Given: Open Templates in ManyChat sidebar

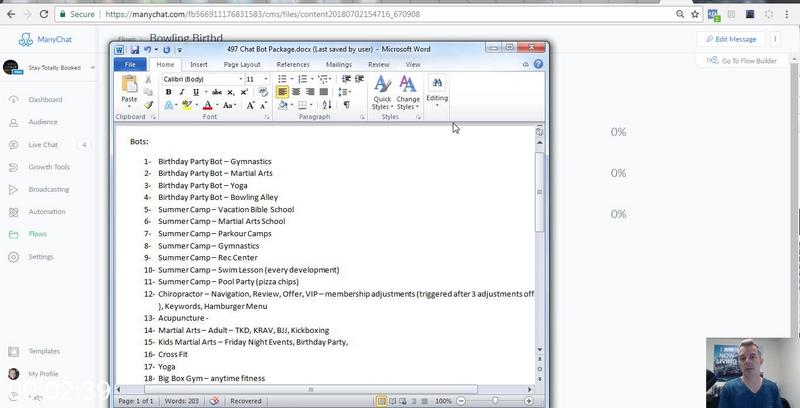Looking at the screenshot, I should coord(44,351).
